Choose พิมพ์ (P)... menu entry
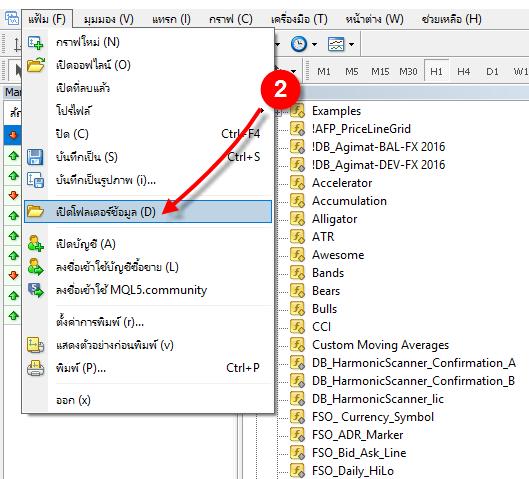The width and height of the screenshot is (529, 479). [148, 368]
